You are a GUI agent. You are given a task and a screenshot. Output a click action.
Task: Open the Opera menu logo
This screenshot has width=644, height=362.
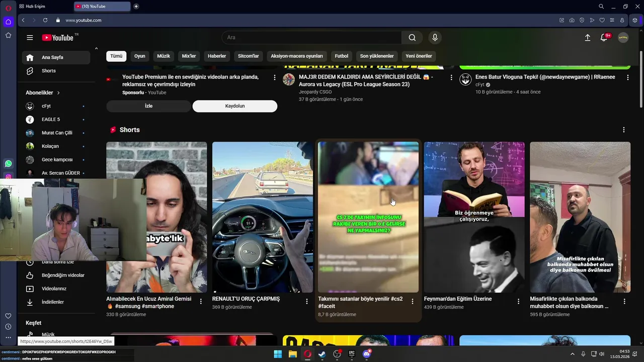8,8
